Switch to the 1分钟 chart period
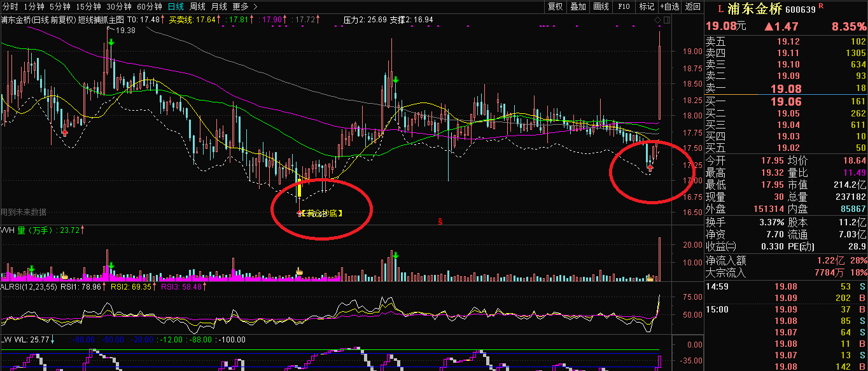The height and width of the screenshot is (371, 868). (34, 7)
